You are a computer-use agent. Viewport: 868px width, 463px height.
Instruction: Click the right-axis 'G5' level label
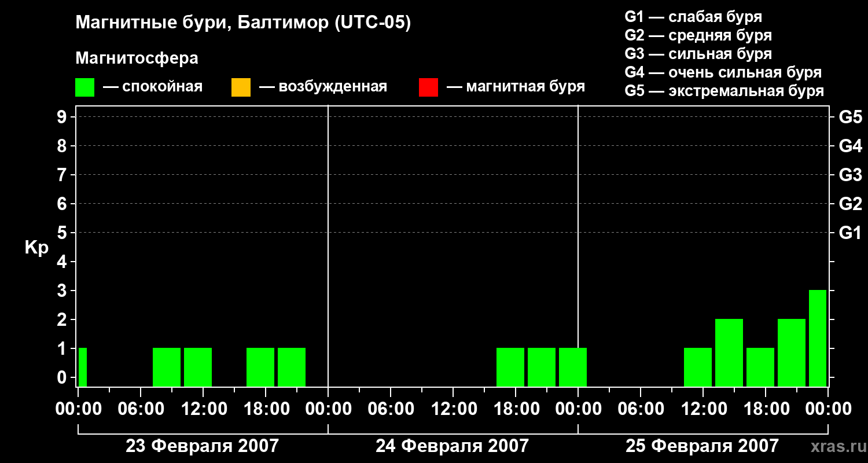click(850, 117)
